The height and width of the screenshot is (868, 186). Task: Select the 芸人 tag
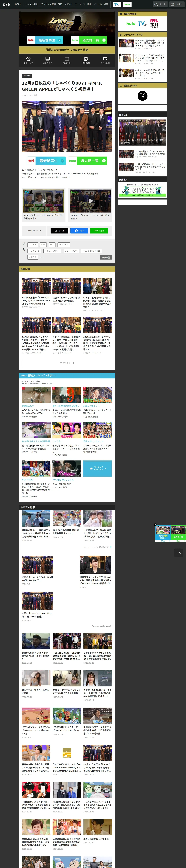coord(52,245)
